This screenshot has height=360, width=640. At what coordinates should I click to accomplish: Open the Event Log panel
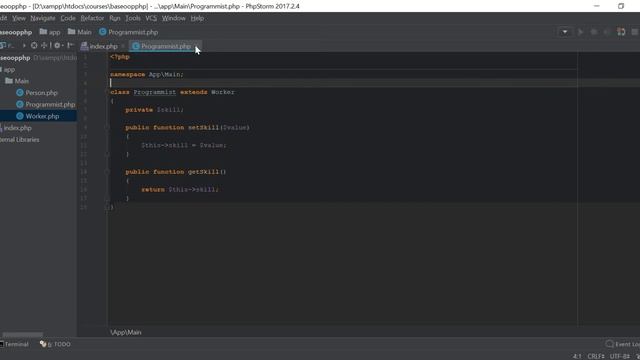pyautogui.click(x=622, y=344)
